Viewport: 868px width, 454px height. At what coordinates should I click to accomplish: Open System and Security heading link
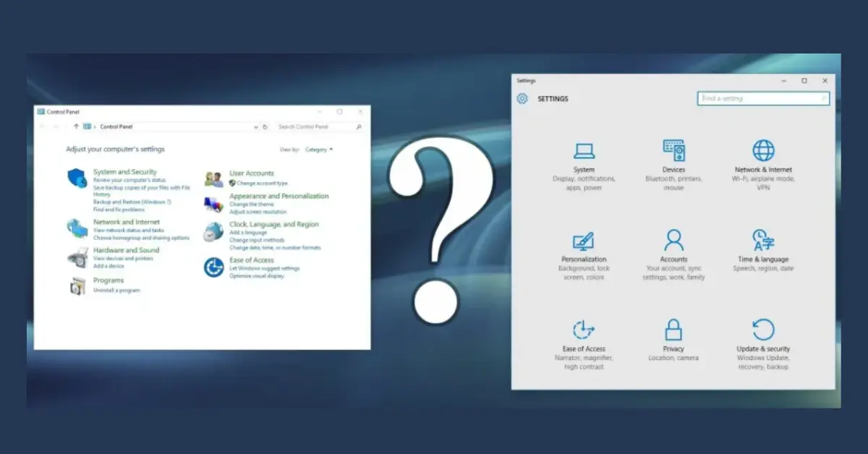(x=125, y=172)
